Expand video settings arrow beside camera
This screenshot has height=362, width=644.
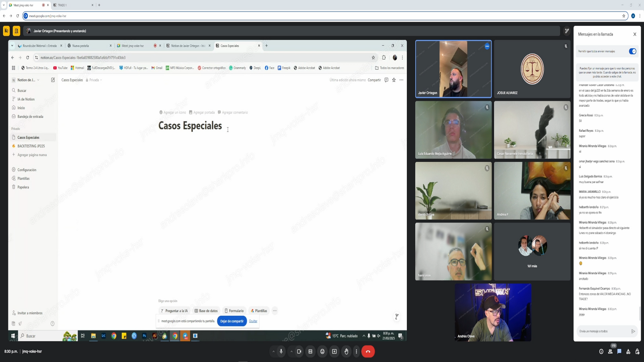click(291, 351)
